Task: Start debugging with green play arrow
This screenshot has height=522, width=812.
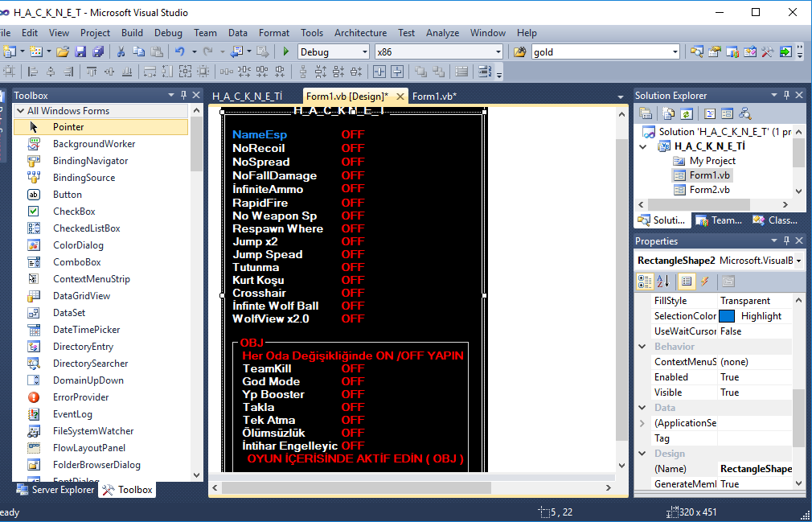Action: tap(286, 51)
